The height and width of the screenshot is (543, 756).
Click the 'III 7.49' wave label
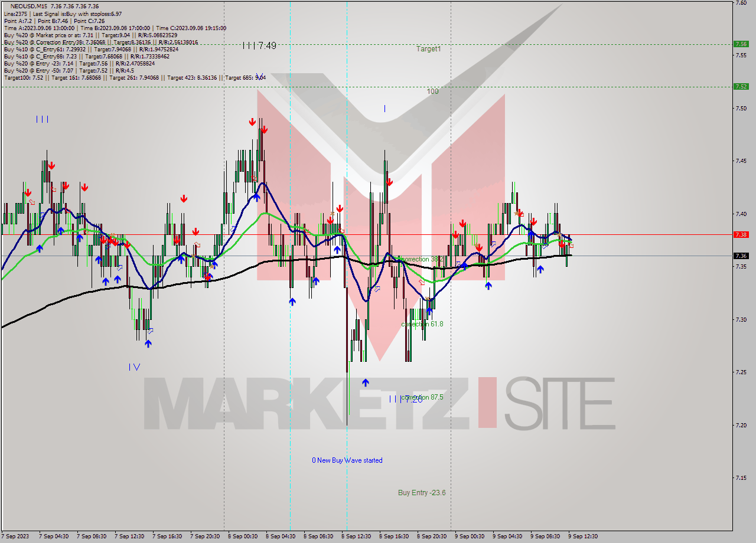[259, 45]
